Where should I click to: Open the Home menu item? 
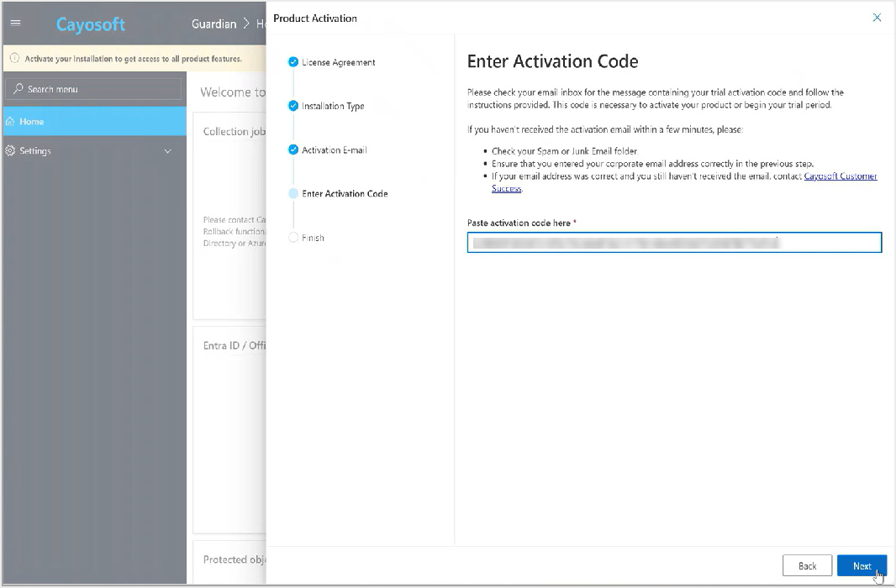pos(95,121)
